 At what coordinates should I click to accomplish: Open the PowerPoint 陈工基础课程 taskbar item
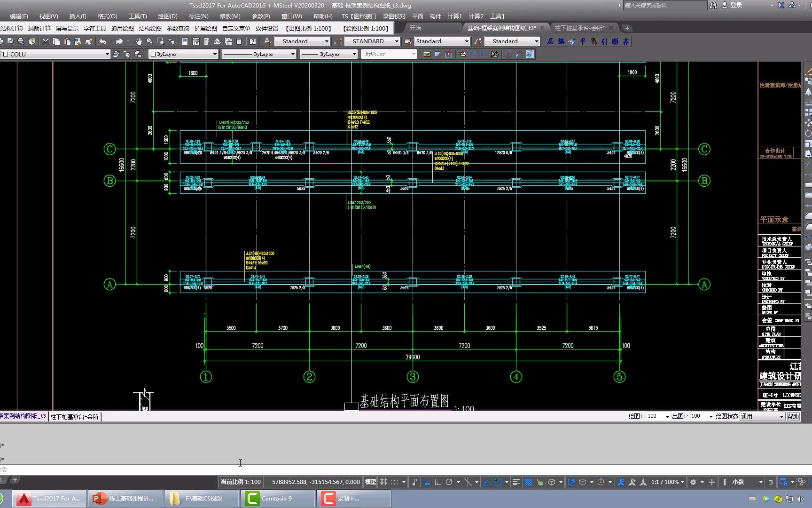[125, 499]
